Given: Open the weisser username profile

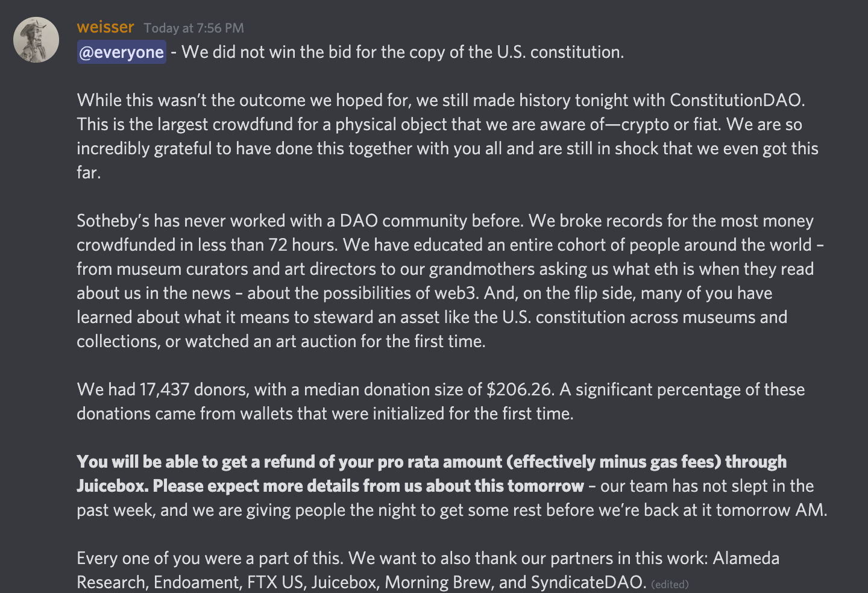Looking at the screenshot, I should pos(105,27).
